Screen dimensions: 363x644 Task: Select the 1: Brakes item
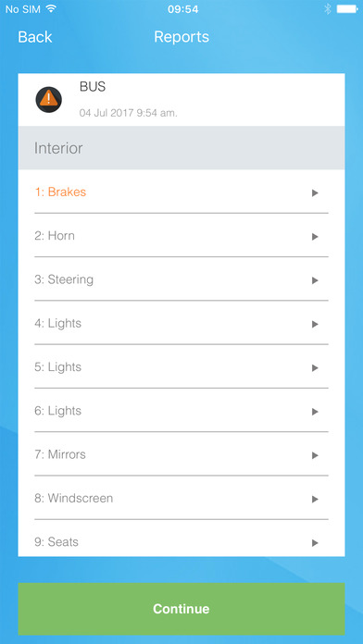click(x=181, y=192)
